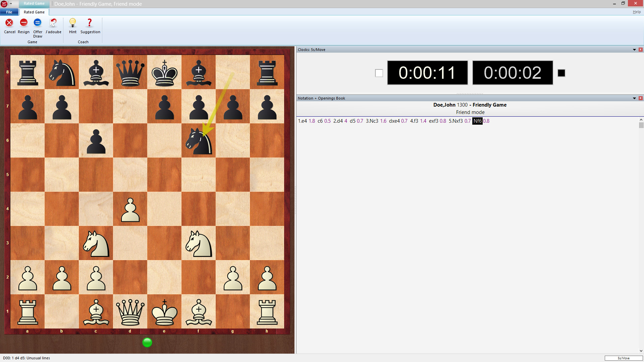This screenshot has height=362, width=644.
Task: Select the Rated Game ribbon tab
Action: click(x=34, y=12)
